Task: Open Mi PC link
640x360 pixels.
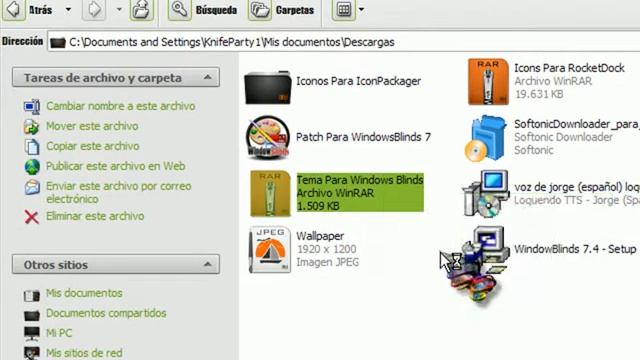Action: pos(59,333)
